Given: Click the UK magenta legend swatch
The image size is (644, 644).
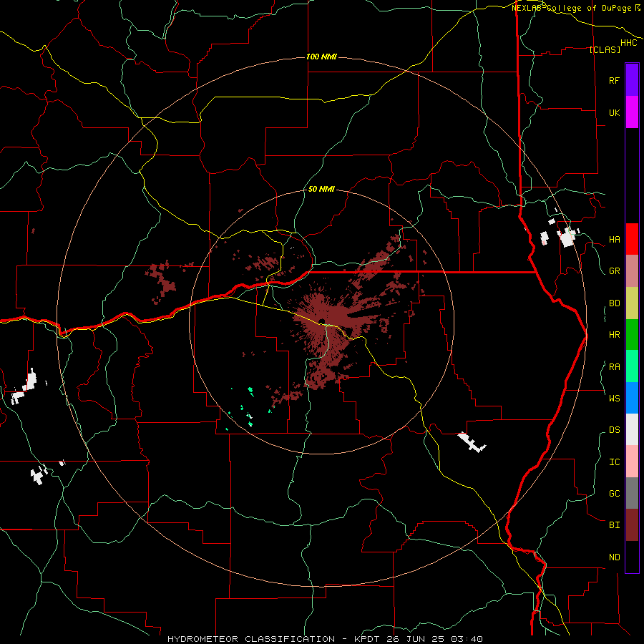Looking at the screenshot, I should tap(632, 112).
